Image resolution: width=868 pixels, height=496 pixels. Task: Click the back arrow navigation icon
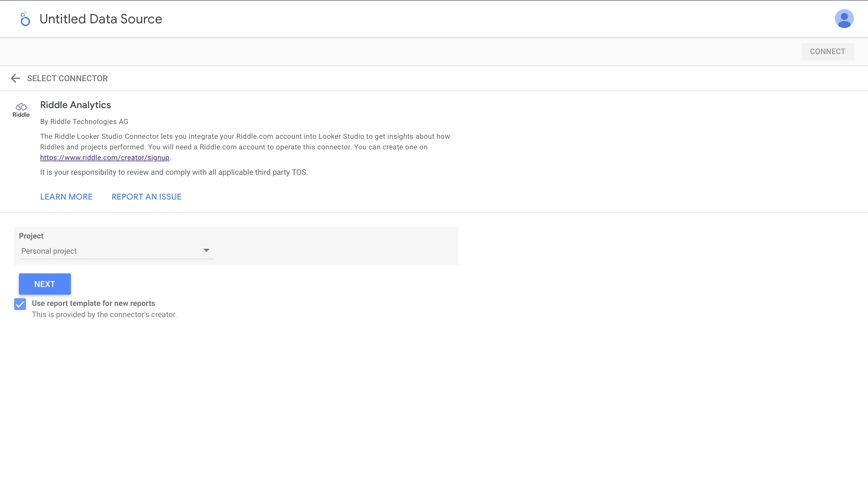pyautogui.click(x=15, y=78)
